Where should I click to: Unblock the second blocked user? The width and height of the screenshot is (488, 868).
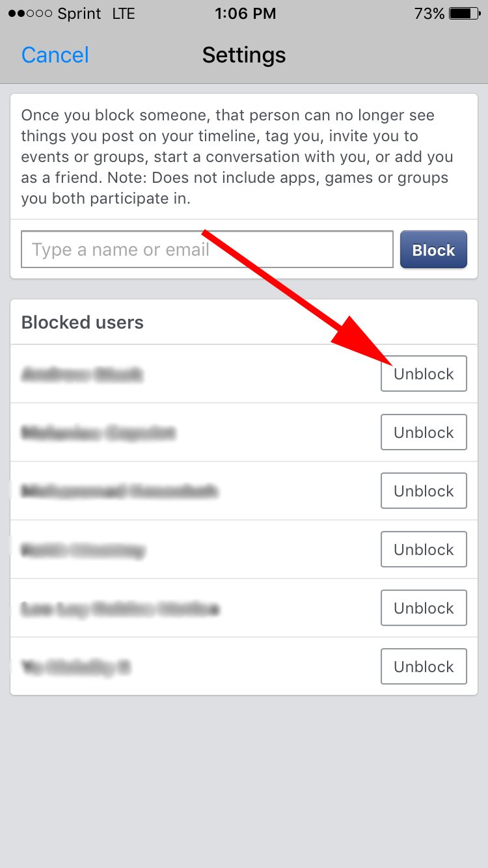tap(424, 432)
